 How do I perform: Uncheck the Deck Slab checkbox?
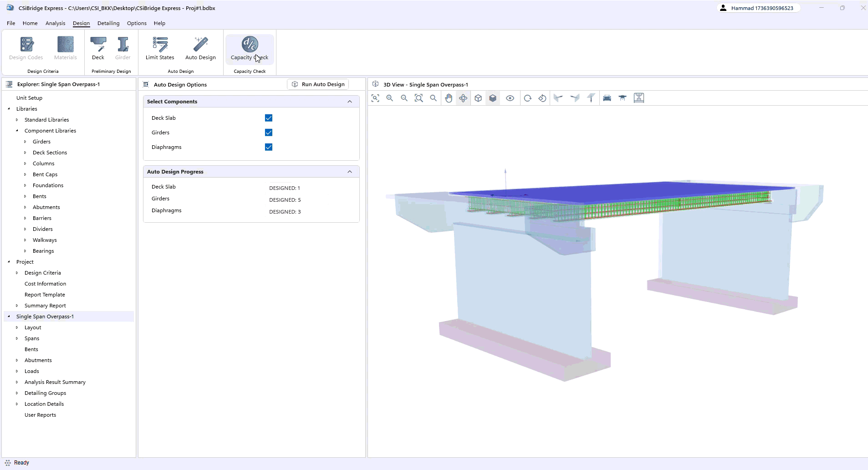[269, 118]
